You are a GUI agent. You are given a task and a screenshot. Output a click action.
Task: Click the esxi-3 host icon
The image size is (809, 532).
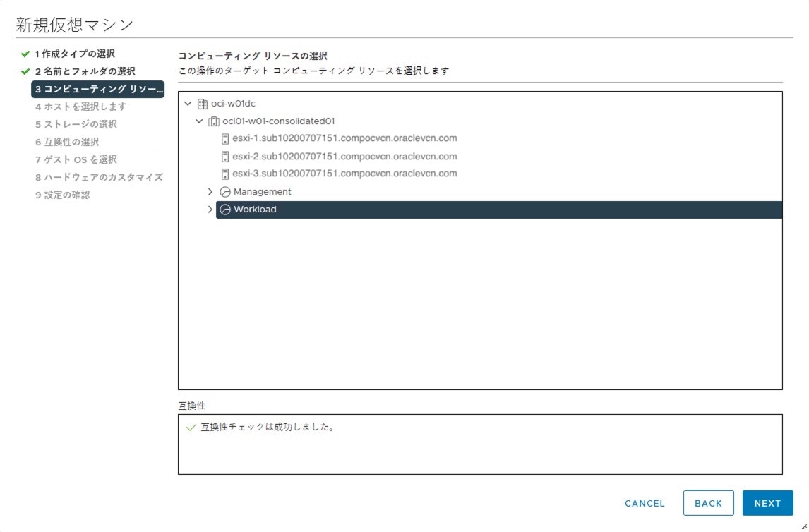(225, 174)
